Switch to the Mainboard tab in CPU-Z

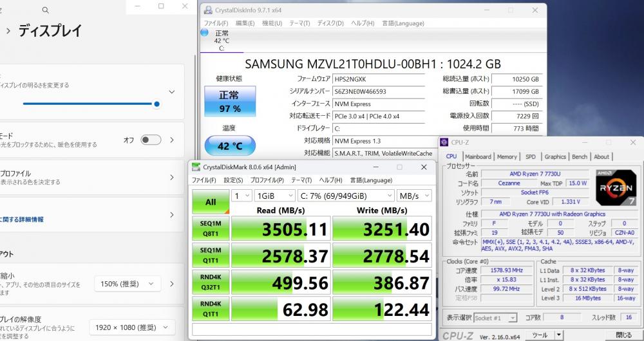click(478, 157)
